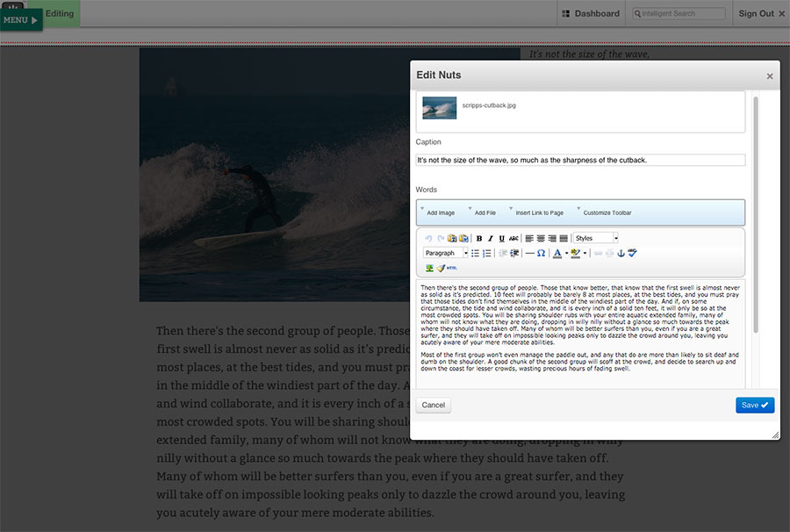The width and height of the screenshot is (790, 532).
Task: Open the Dashboard link
Action: coord(590,13)
